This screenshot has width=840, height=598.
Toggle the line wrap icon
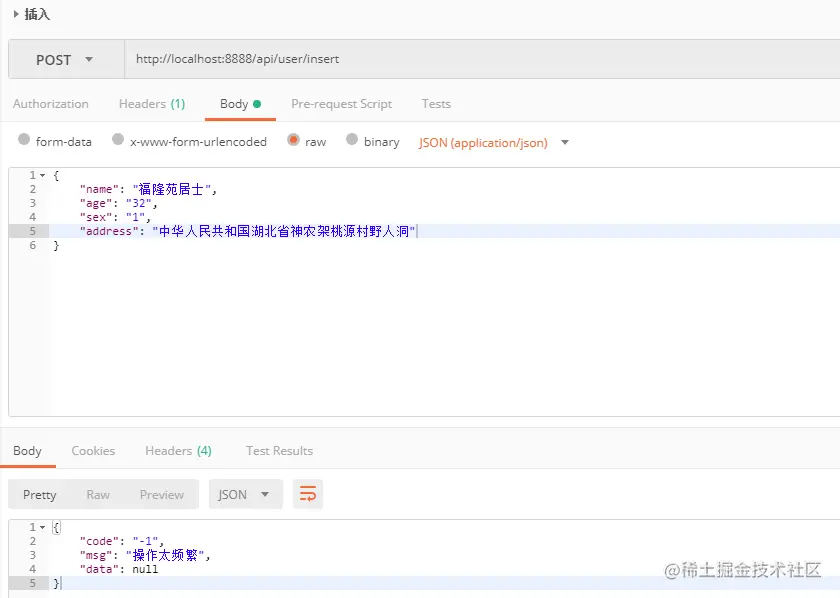coord(308,494)
